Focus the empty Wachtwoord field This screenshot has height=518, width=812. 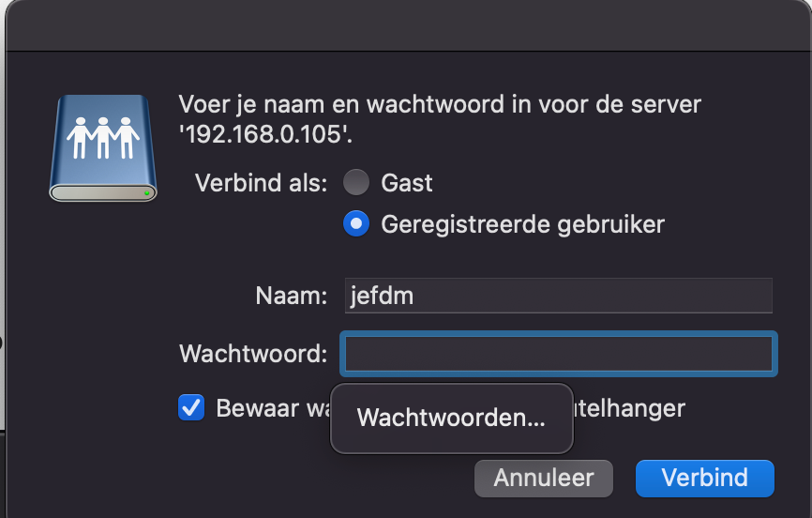coord(559,354)
